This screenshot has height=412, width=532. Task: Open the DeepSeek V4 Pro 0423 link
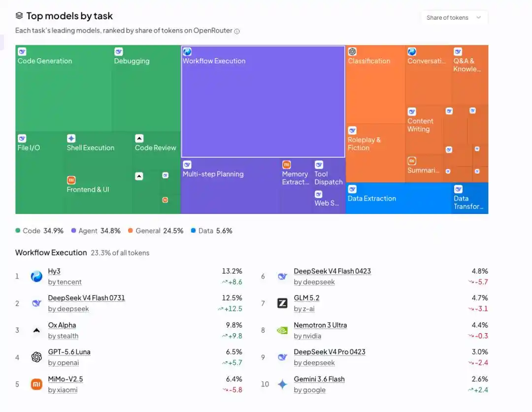[x=330, y=352]
